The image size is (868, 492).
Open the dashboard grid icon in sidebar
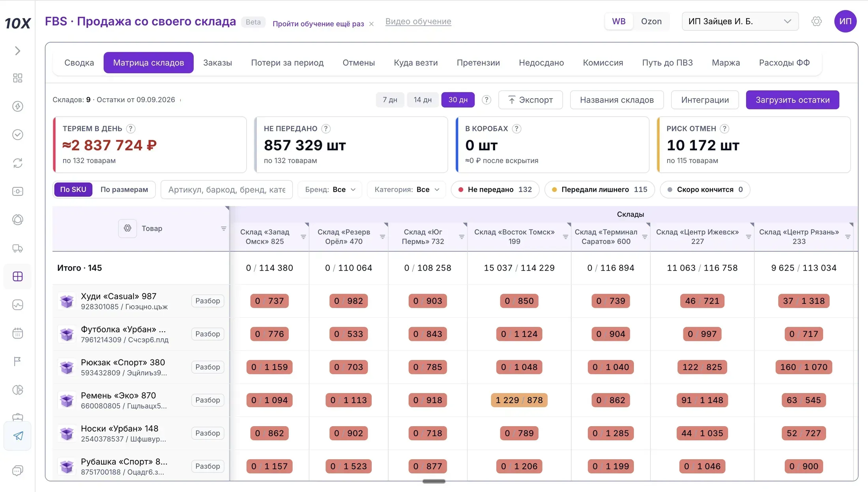[x=17, y=78]
